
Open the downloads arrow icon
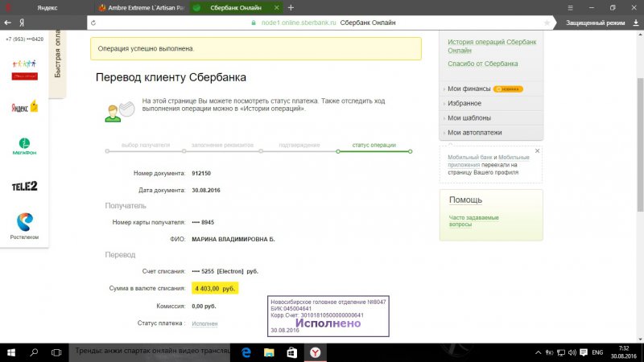point(636,23)
